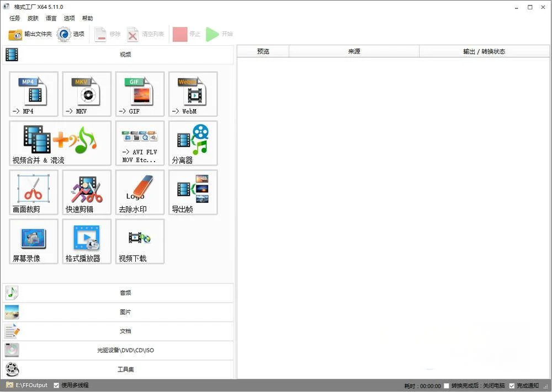This screenshot has height=392, width=552.
Task: Select the MP4 conversion icon
Action: (34, 94)
